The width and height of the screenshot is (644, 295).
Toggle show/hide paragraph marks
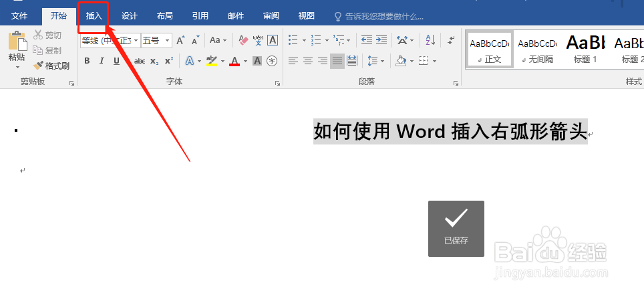[451, 40]
